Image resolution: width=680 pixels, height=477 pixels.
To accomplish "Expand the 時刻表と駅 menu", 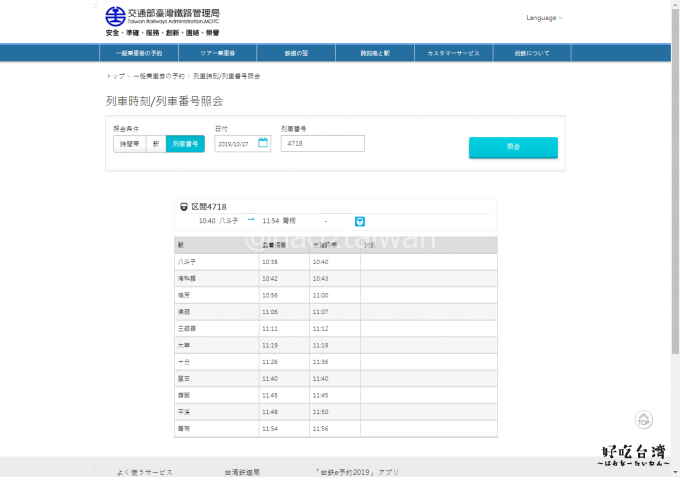I will (380, 52).
